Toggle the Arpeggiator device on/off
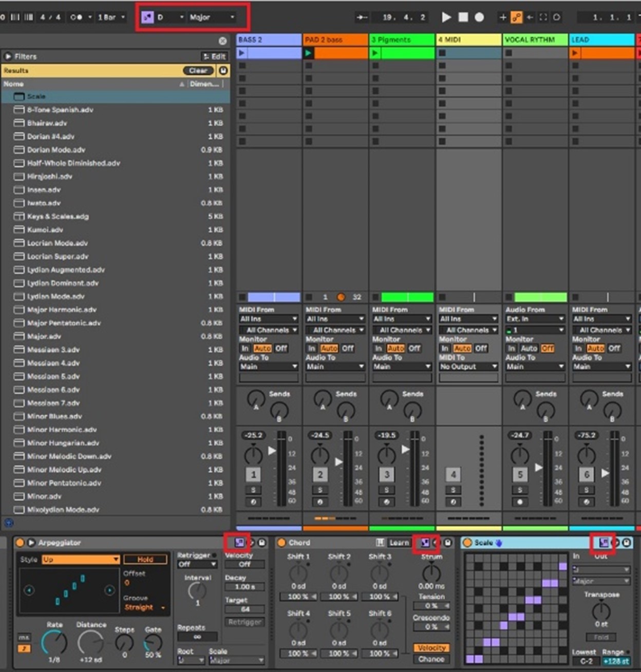Screen dimensions: 641x672 point(20,543)
